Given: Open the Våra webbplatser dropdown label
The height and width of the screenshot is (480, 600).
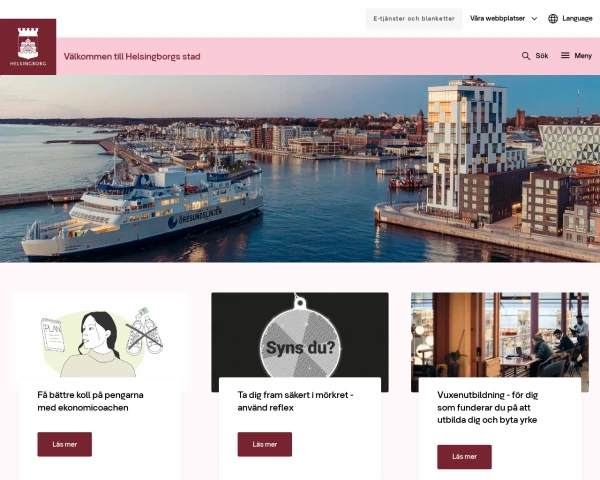Looking at the screenshot, I should tap(497, 18).
